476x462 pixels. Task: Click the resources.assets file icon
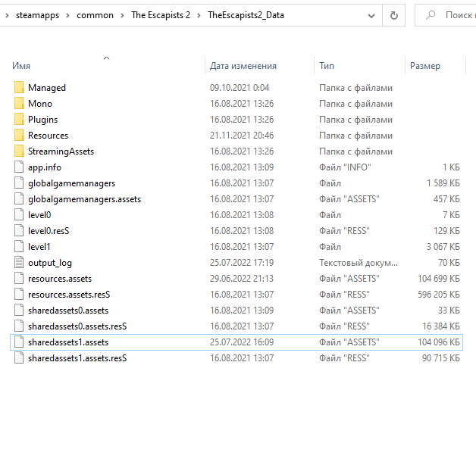point(19,279)
